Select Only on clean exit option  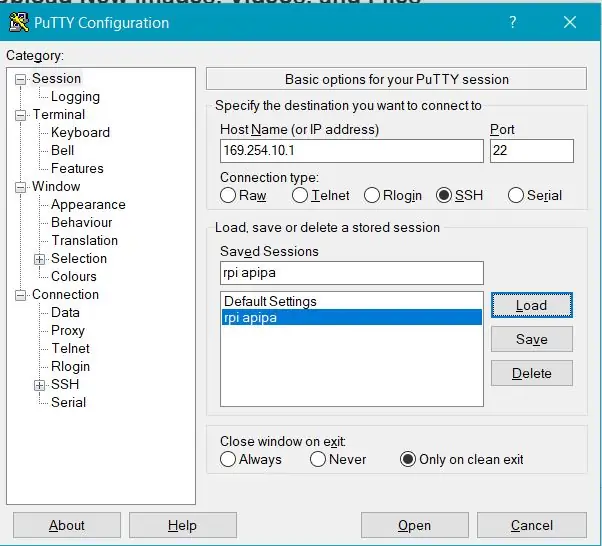408,459
